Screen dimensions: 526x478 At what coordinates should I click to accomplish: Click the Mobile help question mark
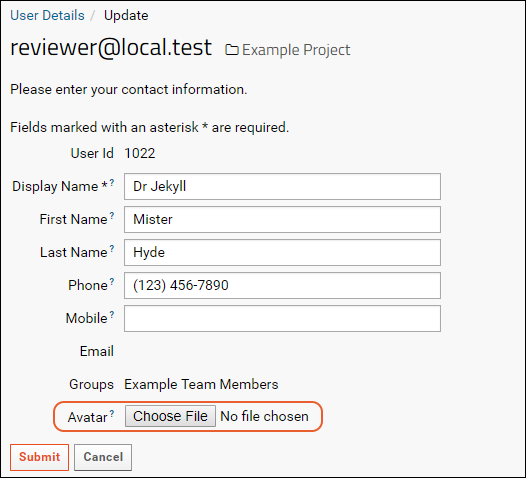[x=112, y=314]
